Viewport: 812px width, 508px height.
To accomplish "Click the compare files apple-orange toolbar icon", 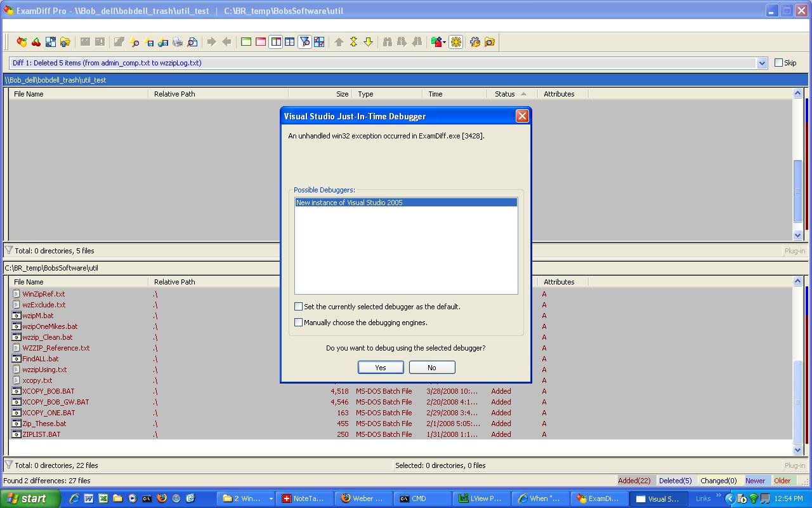I will coord(22,42).
